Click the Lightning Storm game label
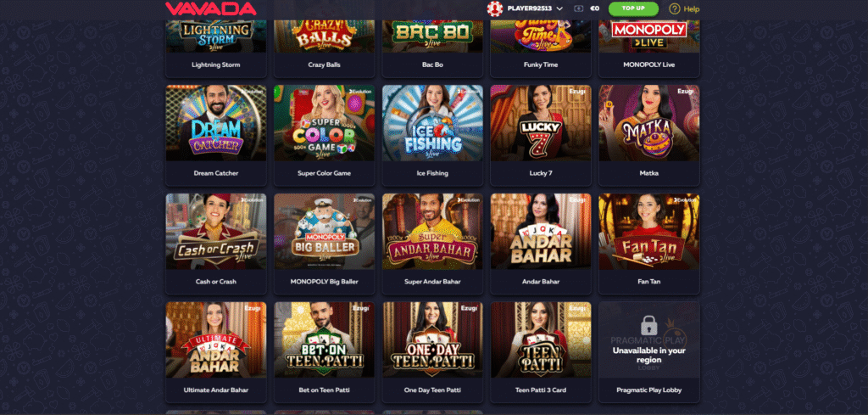This screenshot has width=868, height=415. (216, 64)
